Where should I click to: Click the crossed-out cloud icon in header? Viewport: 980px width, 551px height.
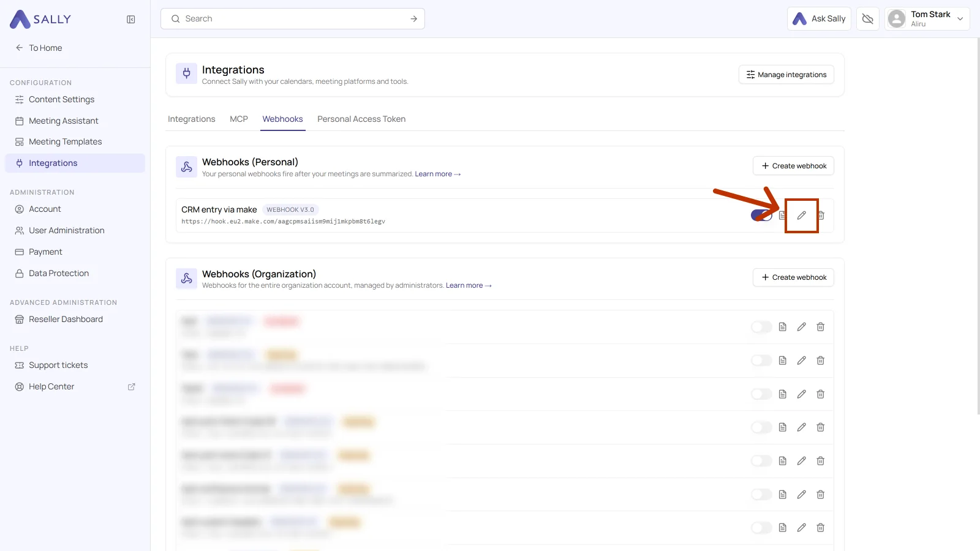(x=868, y=19)
